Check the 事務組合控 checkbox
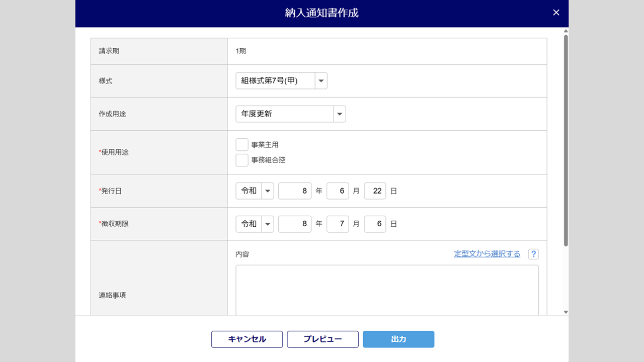This screenshot has width=644, height=362. coord(242,160)
